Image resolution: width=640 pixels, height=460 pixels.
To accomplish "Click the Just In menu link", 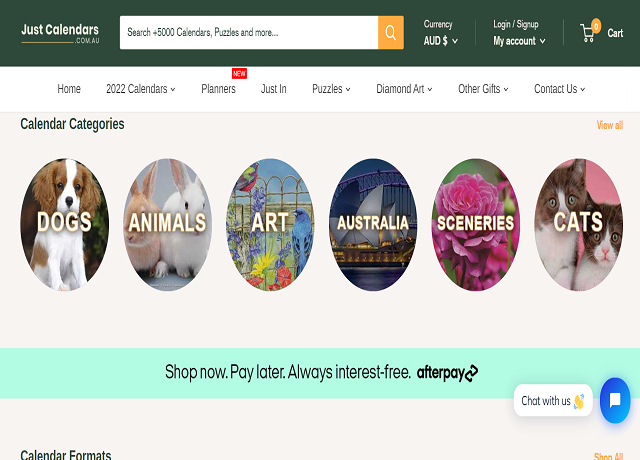I will pos(274,89).
